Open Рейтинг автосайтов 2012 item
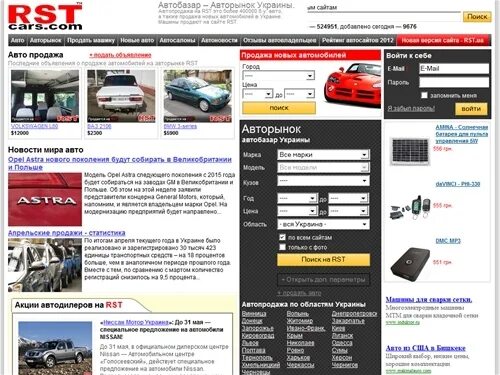 358,40
